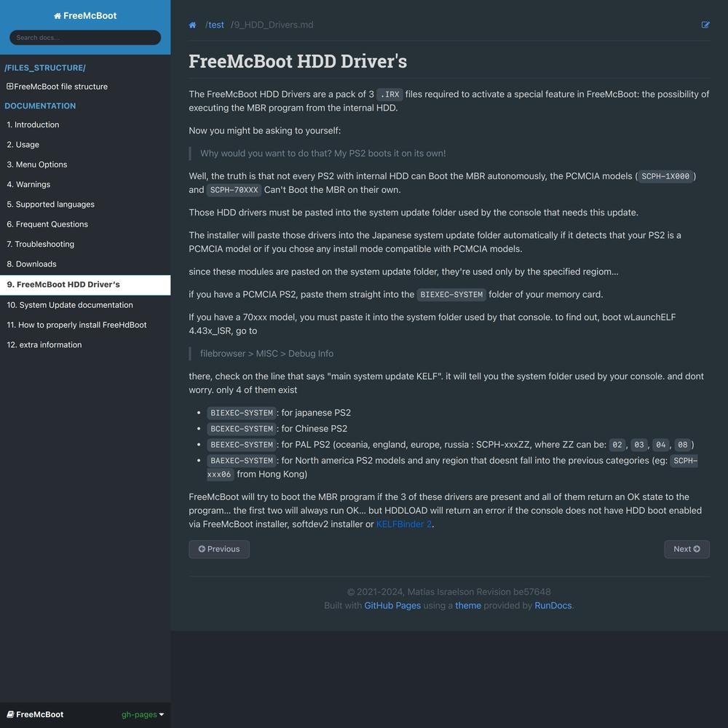Click the BIEXEC-SYSTEM list item code

pos(242,413)
